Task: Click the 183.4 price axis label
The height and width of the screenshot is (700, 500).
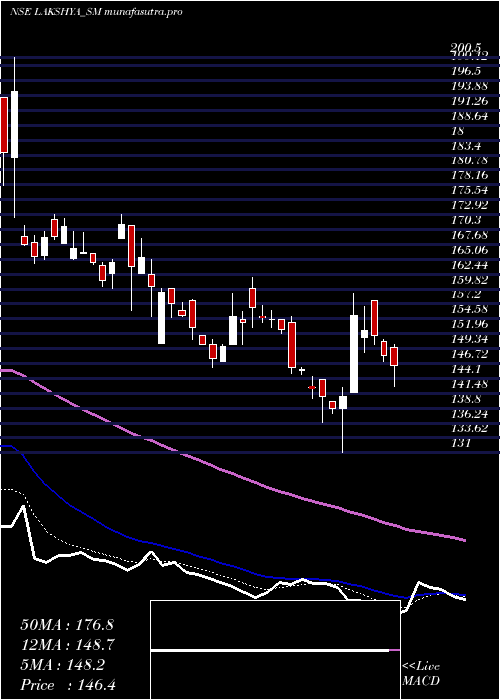Action: pyautogui.click(x=468, y=146)
